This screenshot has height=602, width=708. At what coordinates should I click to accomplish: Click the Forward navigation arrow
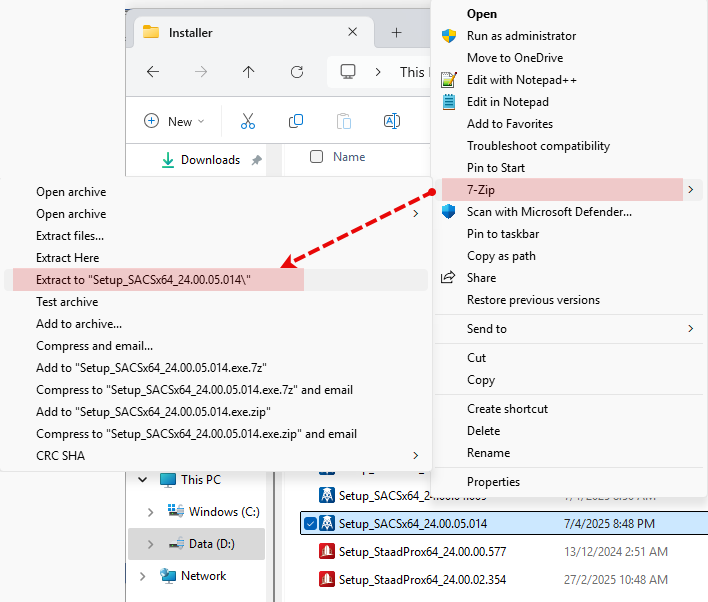click(x=200, y=71)
